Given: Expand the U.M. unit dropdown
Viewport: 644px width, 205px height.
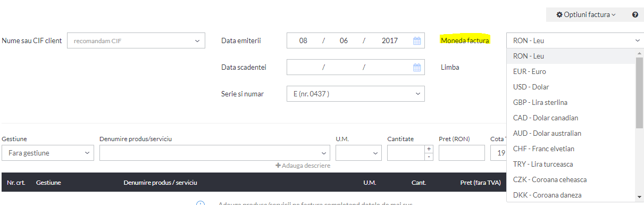Looking at the screenshot, I should [x=358, y=153].
